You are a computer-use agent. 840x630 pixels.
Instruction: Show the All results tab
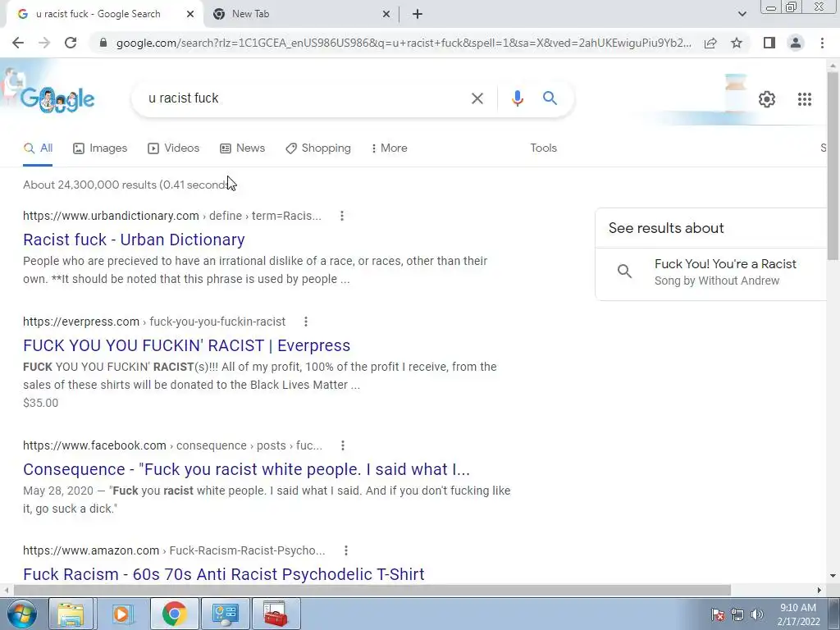38,148
